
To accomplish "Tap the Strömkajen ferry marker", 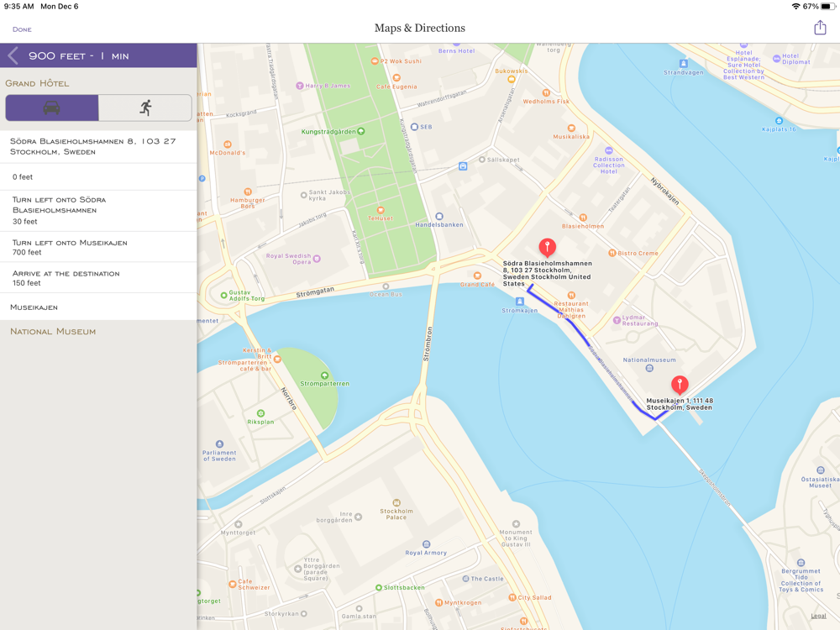I will coord(519,302).
